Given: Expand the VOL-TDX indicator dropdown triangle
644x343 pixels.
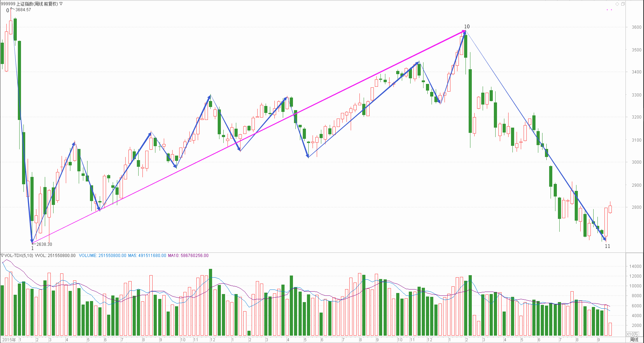Looking at the screenshot, I should [2, 255].
